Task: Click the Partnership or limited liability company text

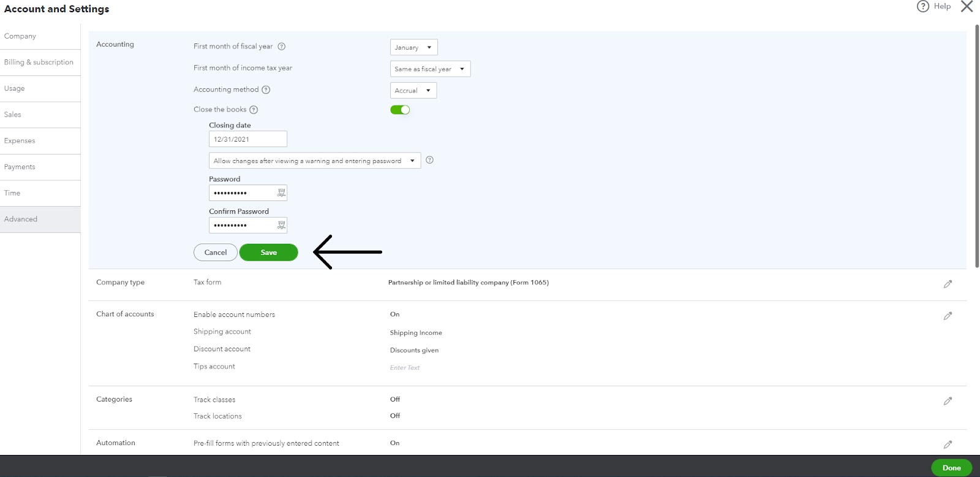Action: pos(469,283)
